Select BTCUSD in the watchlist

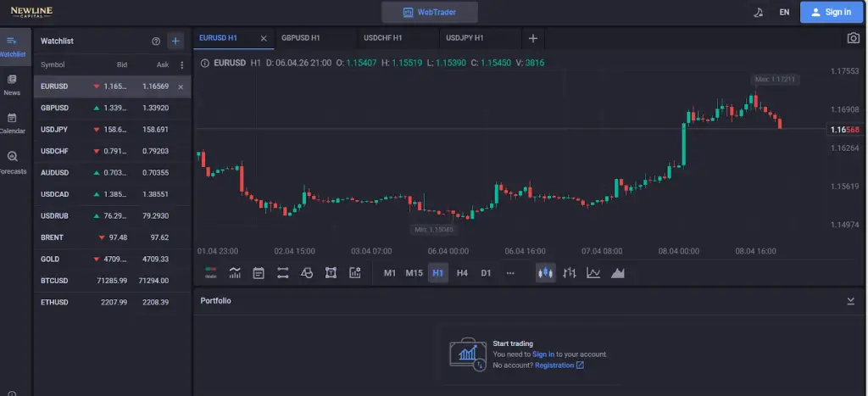pos(113,281)
